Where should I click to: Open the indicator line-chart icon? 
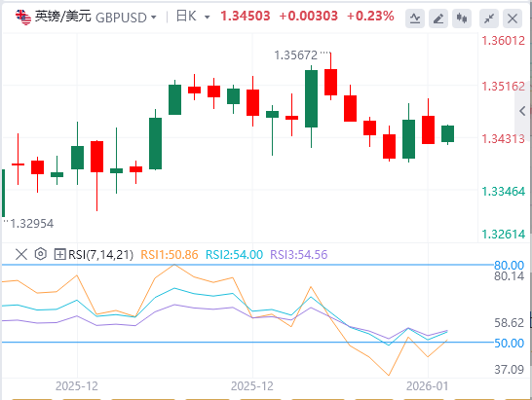click(x=415, y=18)
